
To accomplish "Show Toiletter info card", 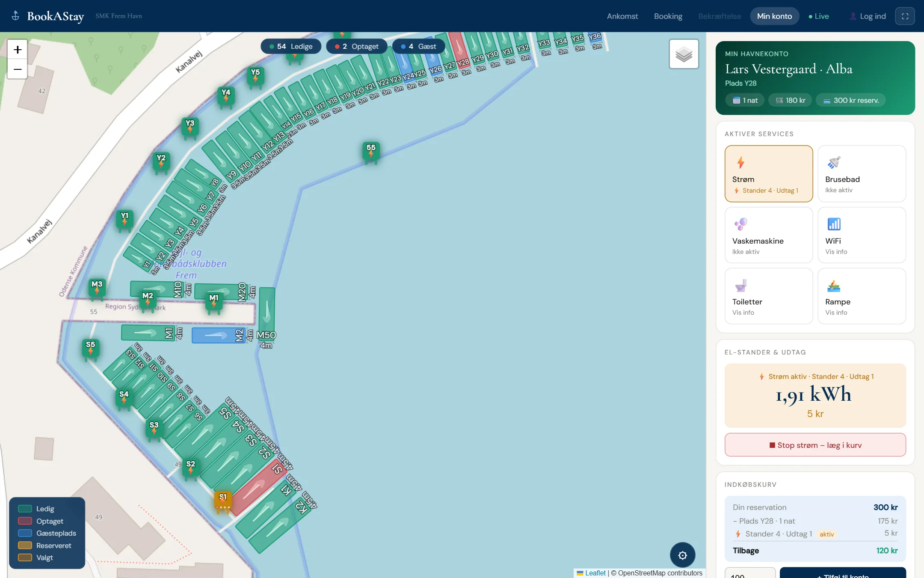I will [769, 296].
